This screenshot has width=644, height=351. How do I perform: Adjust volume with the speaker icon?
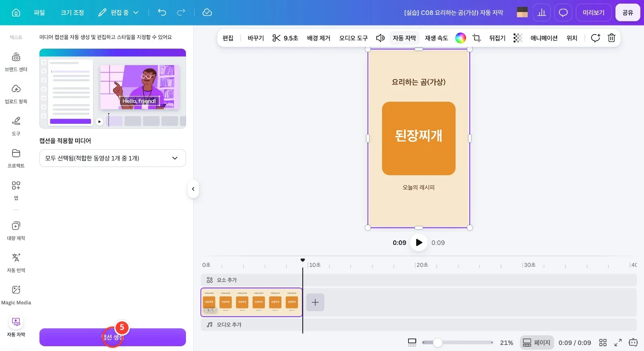380,38
